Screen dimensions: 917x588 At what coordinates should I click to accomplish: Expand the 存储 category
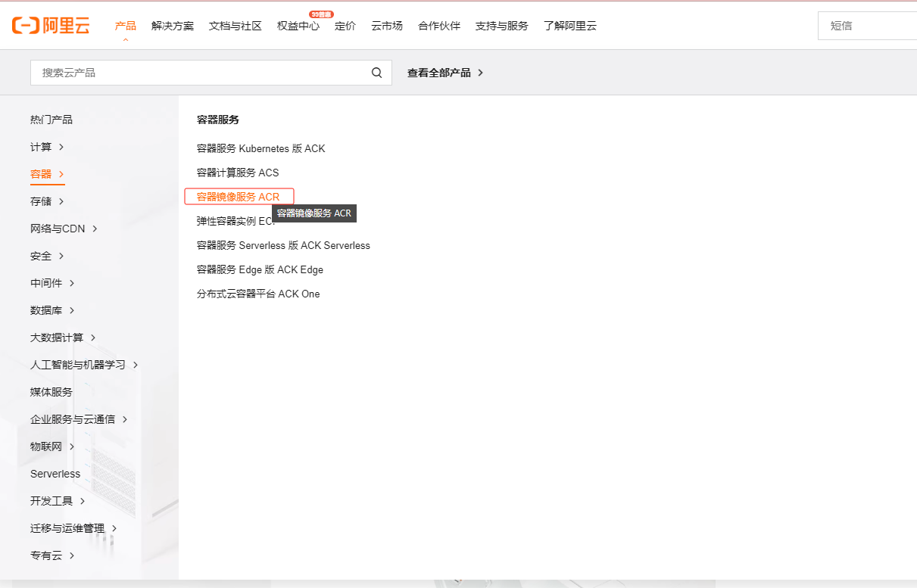click(47, 201)
